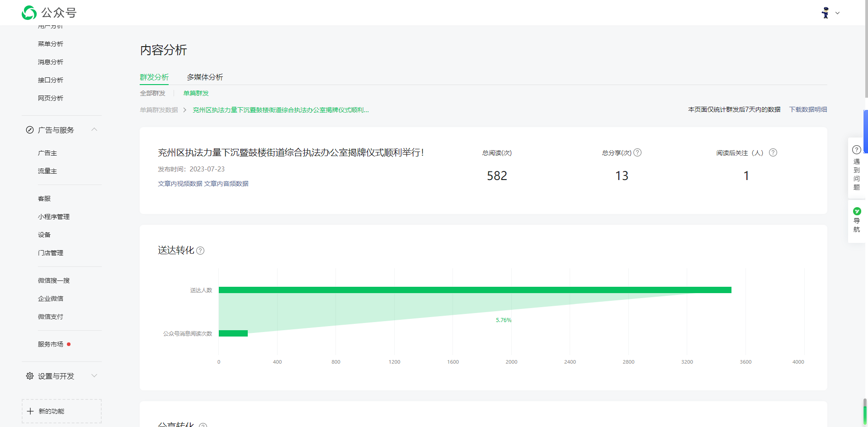The height and width of the screenshot is (427, 868).
Task: Open the 遇到问题 help side panel
Action: [856, 168]
